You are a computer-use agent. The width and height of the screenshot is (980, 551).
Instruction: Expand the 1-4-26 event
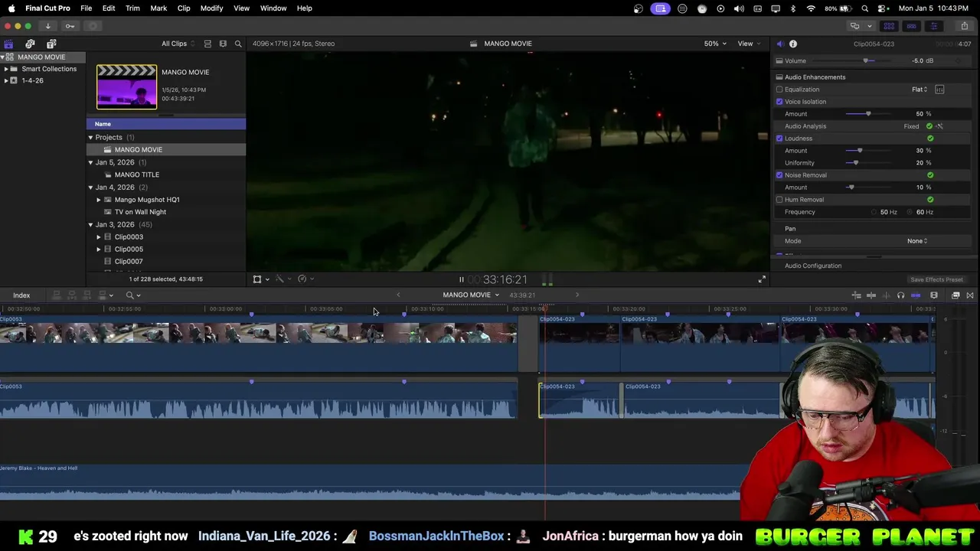pos(6,80)
